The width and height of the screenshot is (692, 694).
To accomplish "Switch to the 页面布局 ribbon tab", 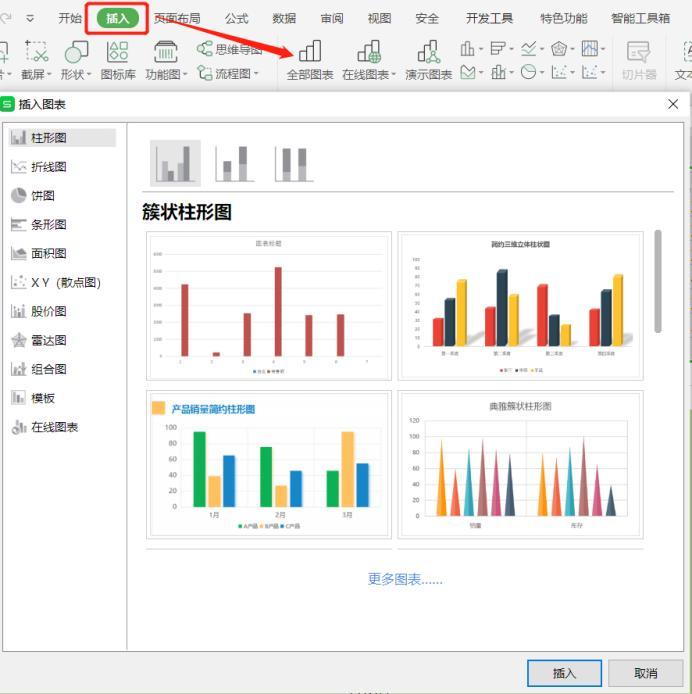I will [177, 18].
